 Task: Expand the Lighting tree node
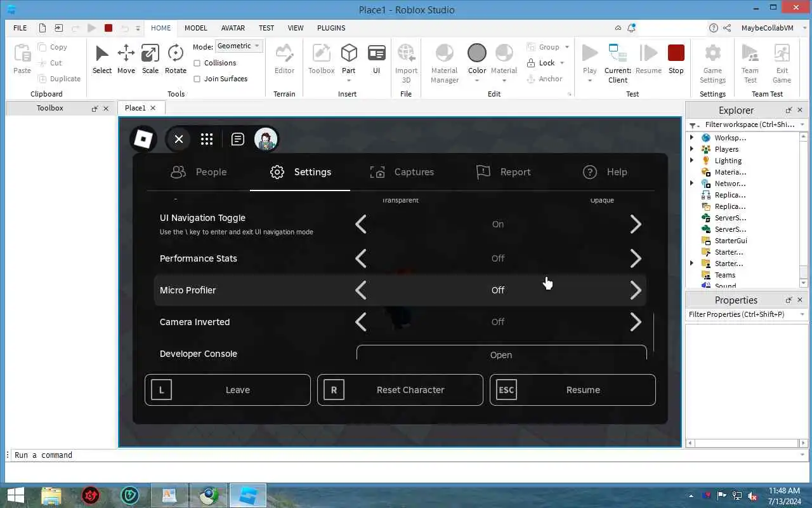[691, 161]
